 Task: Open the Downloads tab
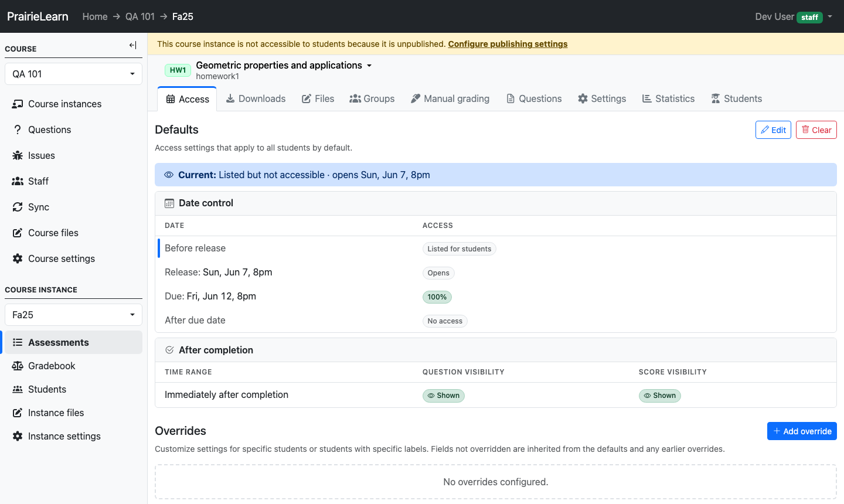point(256,98)
